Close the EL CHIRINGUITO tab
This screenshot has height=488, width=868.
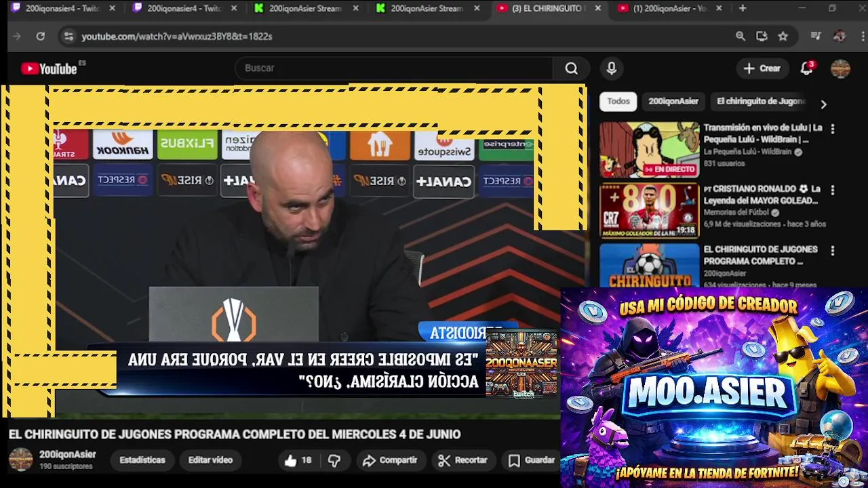point(597,8)
